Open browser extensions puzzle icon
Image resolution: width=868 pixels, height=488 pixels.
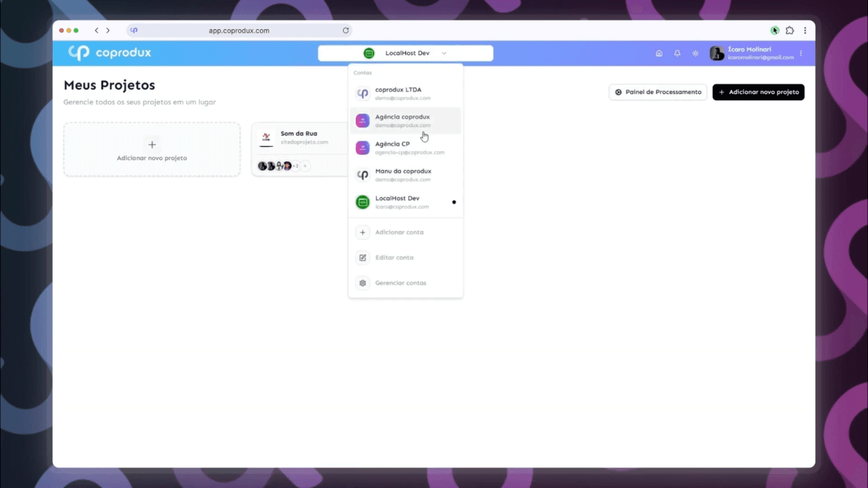[790, 30]
